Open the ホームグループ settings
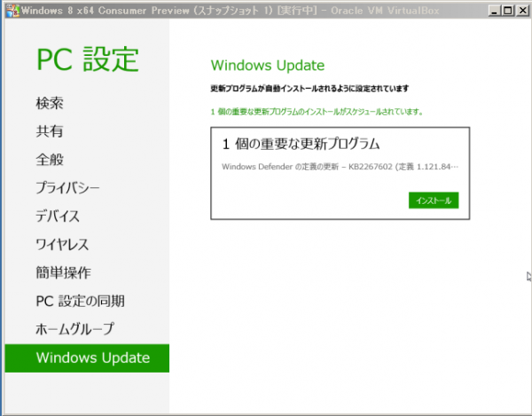 (75, 330)
